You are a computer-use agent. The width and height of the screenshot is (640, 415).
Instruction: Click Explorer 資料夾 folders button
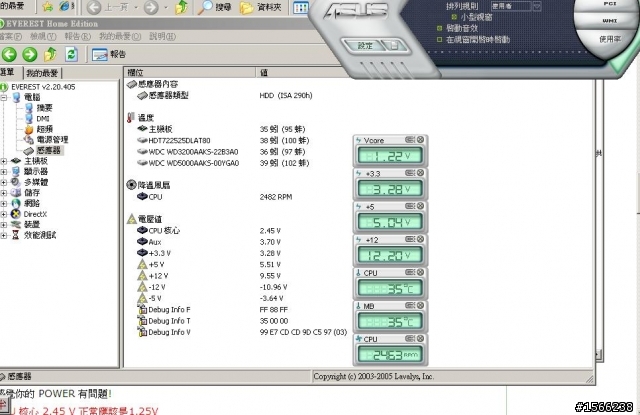pos(260,7)
